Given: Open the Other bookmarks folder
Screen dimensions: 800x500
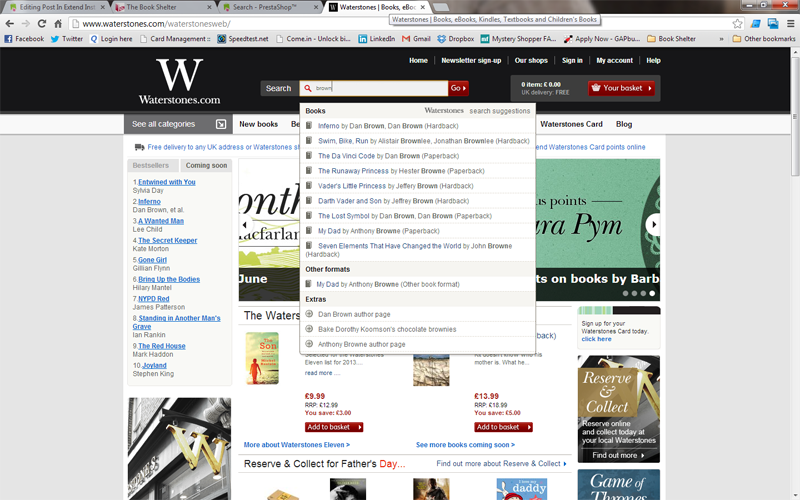Looking at the screenshot, I should (764, 39).
